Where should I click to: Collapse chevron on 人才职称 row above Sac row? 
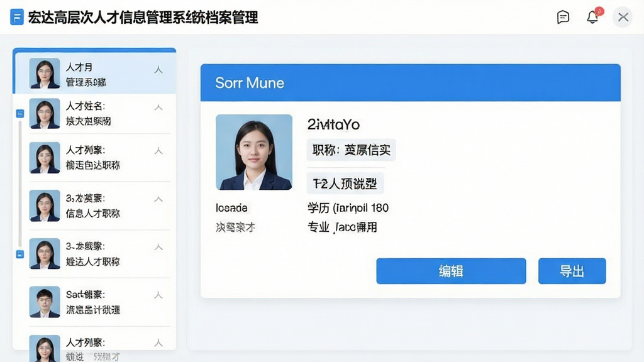tap(158, 247)
